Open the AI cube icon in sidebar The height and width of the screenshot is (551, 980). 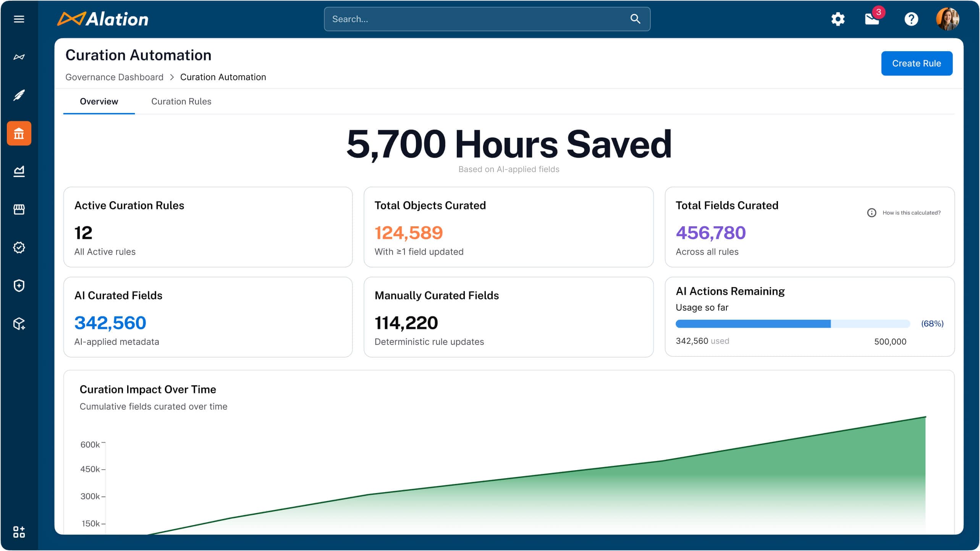coord(19,324)
